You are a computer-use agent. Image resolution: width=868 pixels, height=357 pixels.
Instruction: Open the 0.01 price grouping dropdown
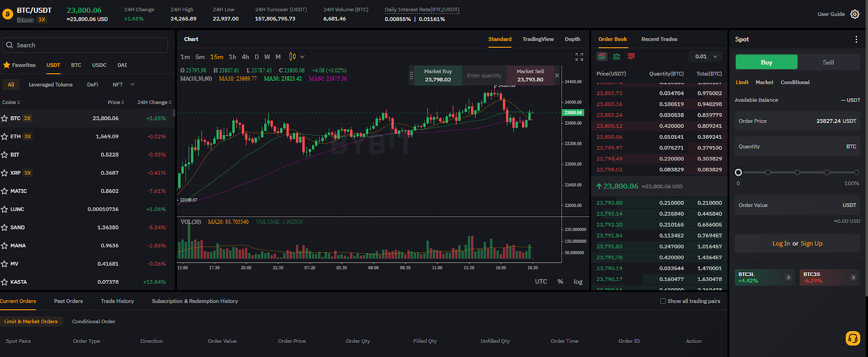(x=706, y=56)
